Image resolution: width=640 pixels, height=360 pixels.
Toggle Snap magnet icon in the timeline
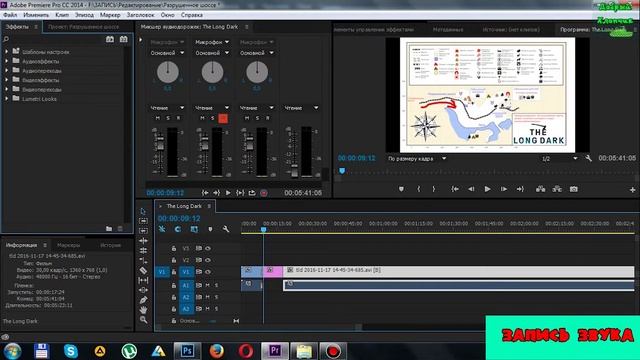point(178,229)
